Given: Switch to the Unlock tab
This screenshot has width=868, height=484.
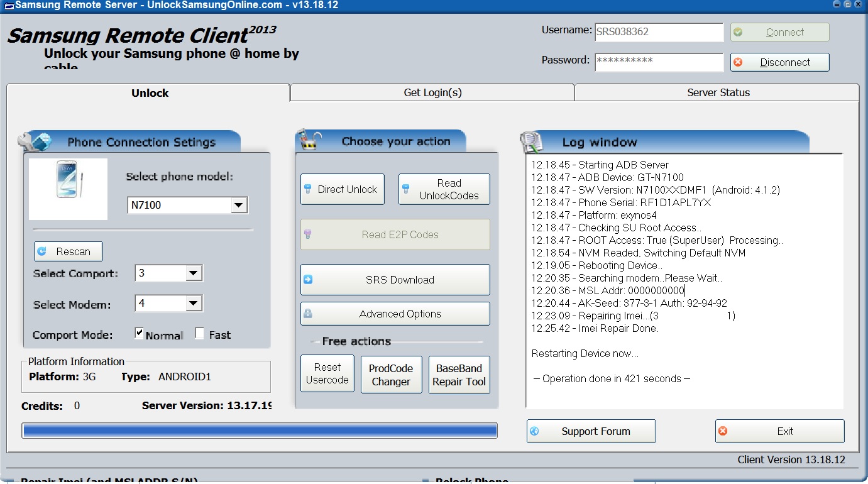Looking at the screenshot, I should point(148,92).
